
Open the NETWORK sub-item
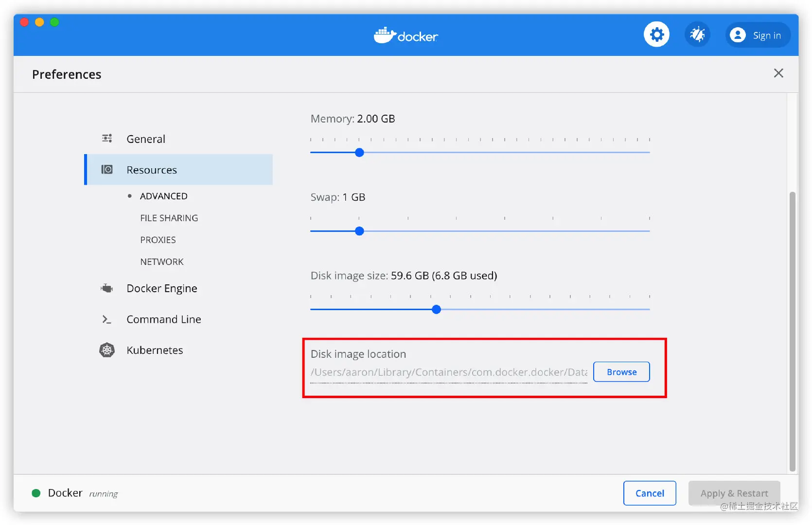click(161, 262)
